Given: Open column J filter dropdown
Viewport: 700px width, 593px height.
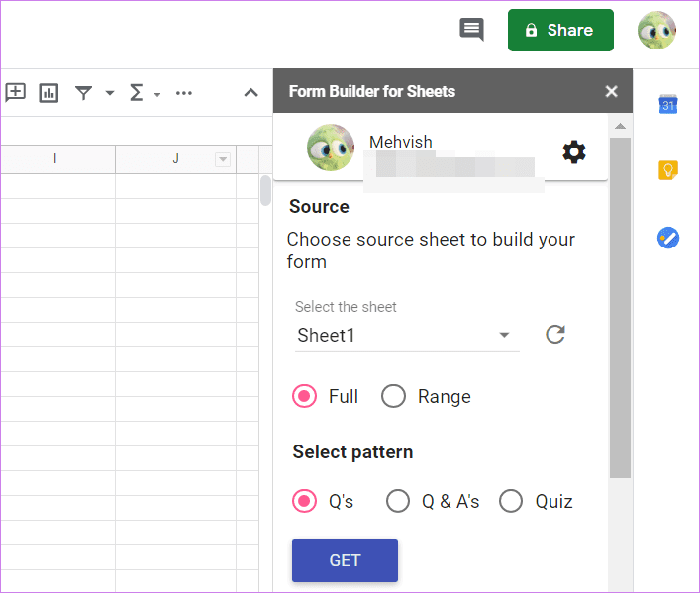Looking at the screenshot, I should coord(223,159).
